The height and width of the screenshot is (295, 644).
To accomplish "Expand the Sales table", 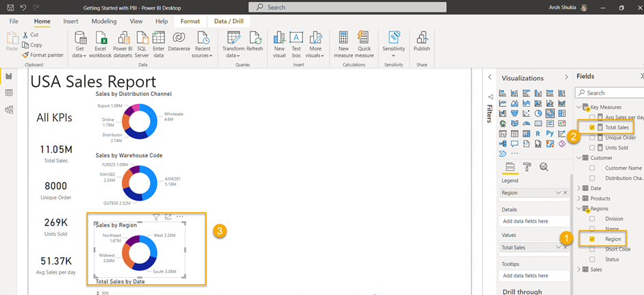I will tap(579, 270).
